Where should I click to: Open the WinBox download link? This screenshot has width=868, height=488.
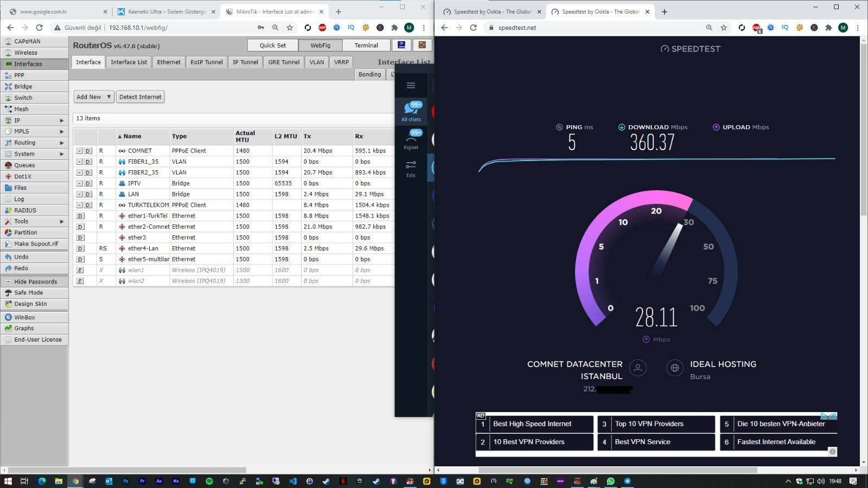coord(34,317)
